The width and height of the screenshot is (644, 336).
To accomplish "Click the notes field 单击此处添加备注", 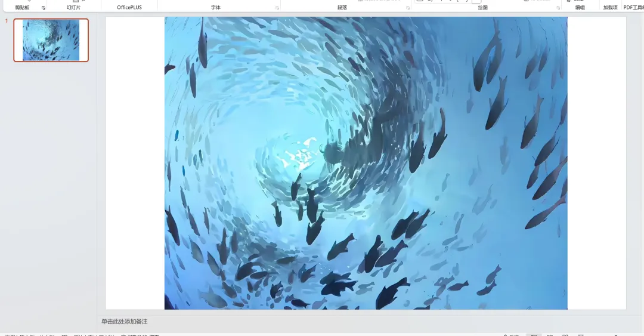I will 124,321.
